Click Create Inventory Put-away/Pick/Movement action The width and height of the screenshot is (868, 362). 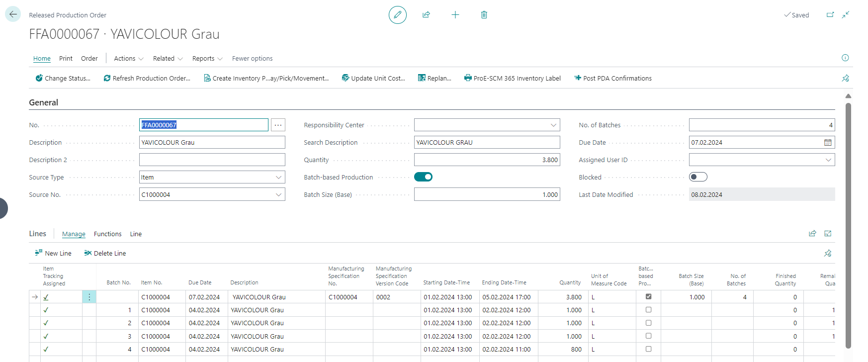click(266, 78)
